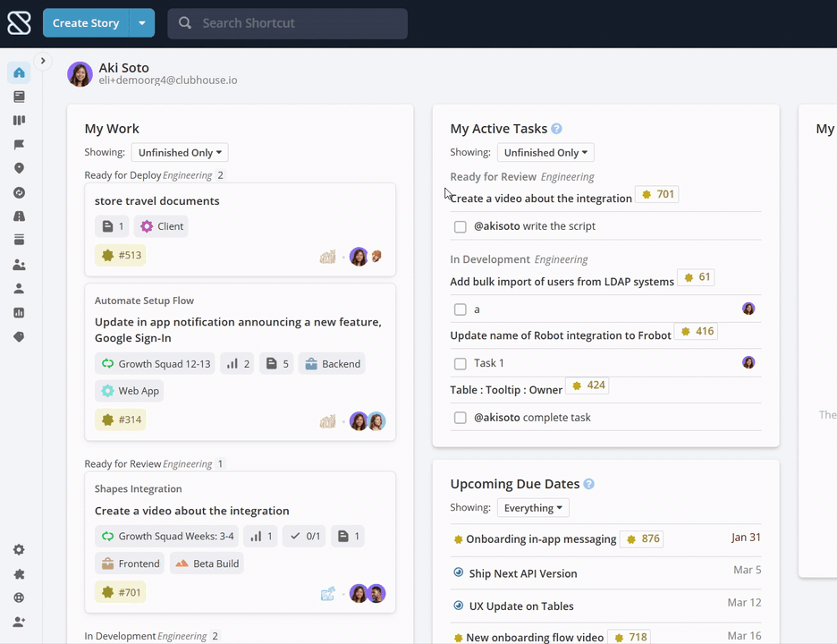The height and width of the screenshot is (644, 837).
Task: Open the Milestones flag icon in the sidebar
Action: coord(19,145)
